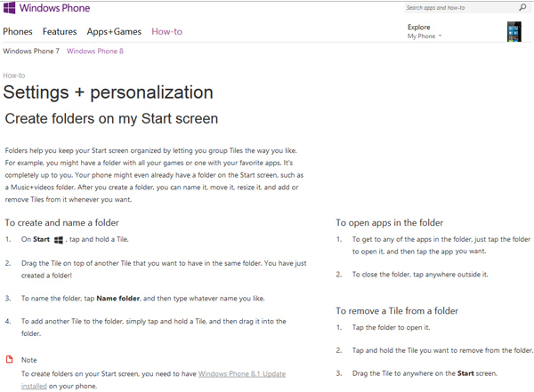
Task: Click 'To close the folder, tap anywhere outside it.'
Action: (x=420, y=275)
